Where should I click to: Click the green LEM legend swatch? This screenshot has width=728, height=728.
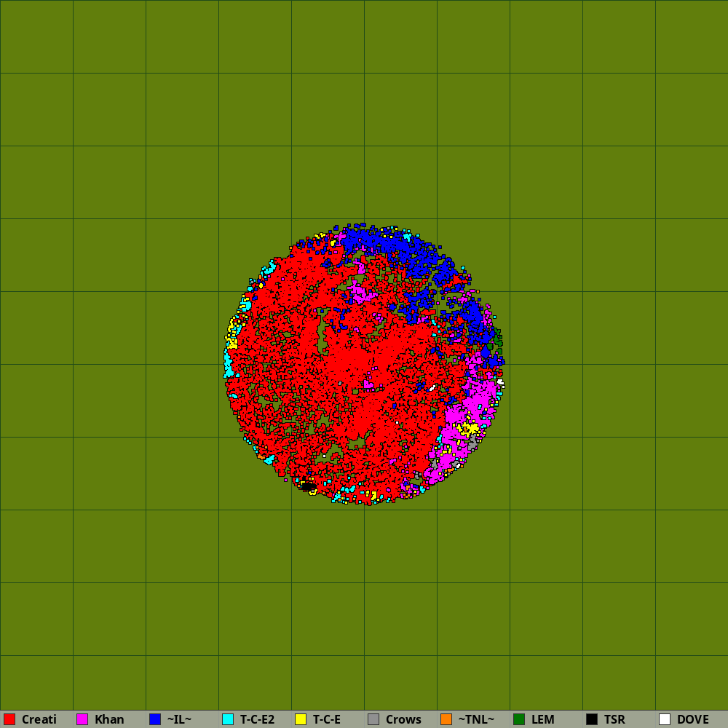coord(519,719)
